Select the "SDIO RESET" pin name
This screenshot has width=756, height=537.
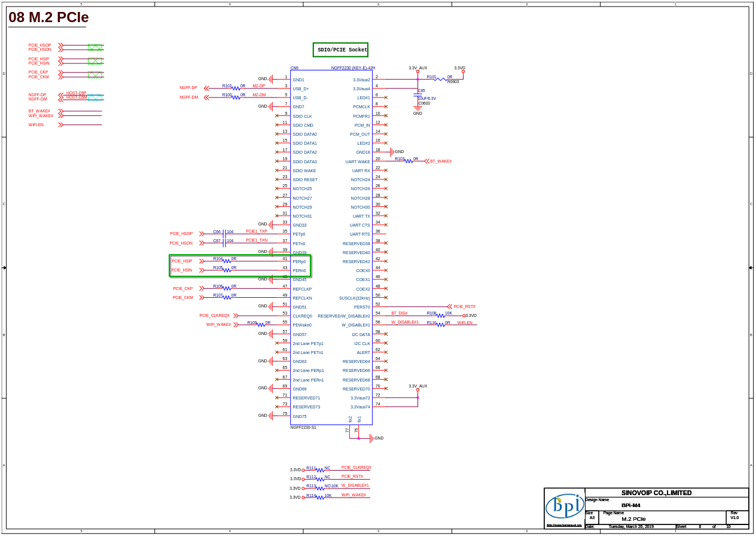pos(305,179)
